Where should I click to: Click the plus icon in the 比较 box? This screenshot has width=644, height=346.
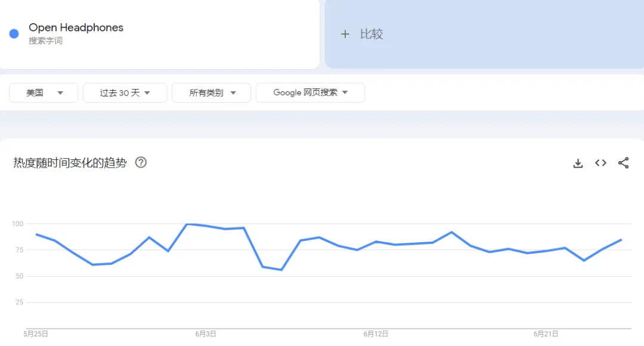click(345, 34)
